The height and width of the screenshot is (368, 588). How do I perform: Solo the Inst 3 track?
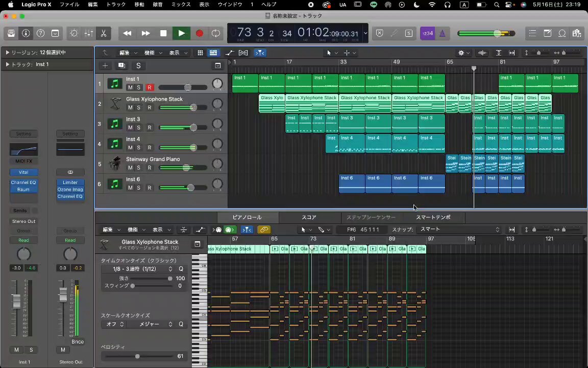point(138,128)
